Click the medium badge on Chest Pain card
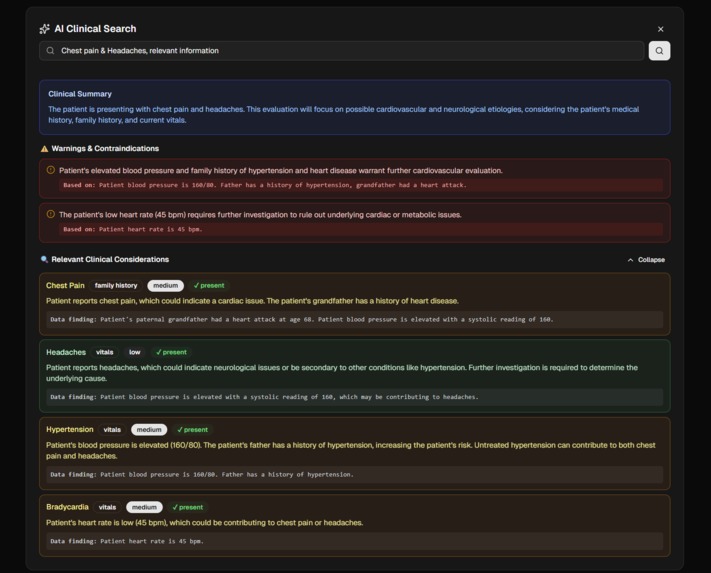 click(166, 286)
